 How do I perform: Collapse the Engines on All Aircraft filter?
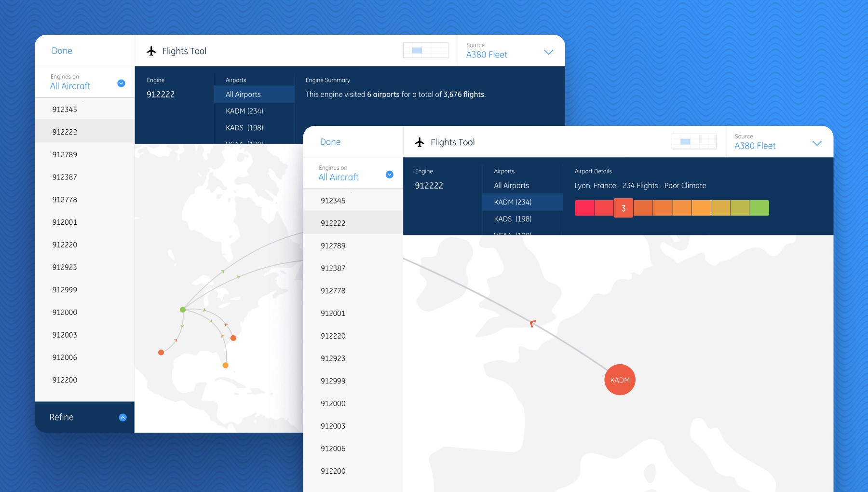pyautogui.click(x=389, y=174)
